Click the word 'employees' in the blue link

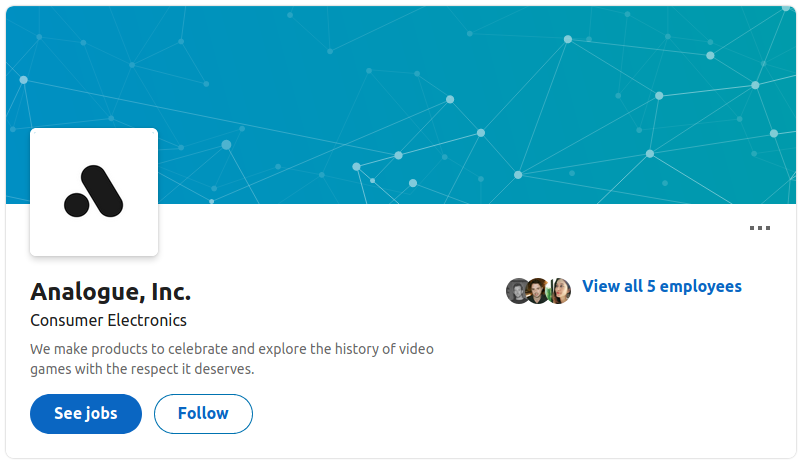[701, 287]
